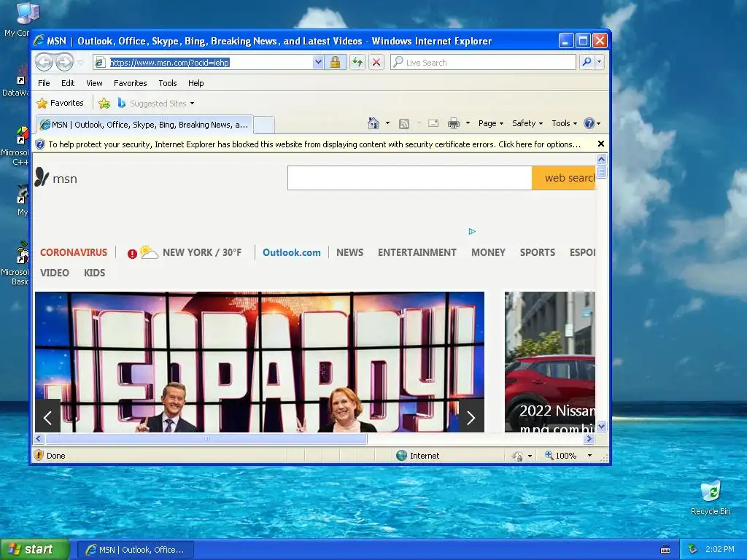This screenshot has width=747, height=560.
Task: Open the MONEY section link
Action: [488, 252]
